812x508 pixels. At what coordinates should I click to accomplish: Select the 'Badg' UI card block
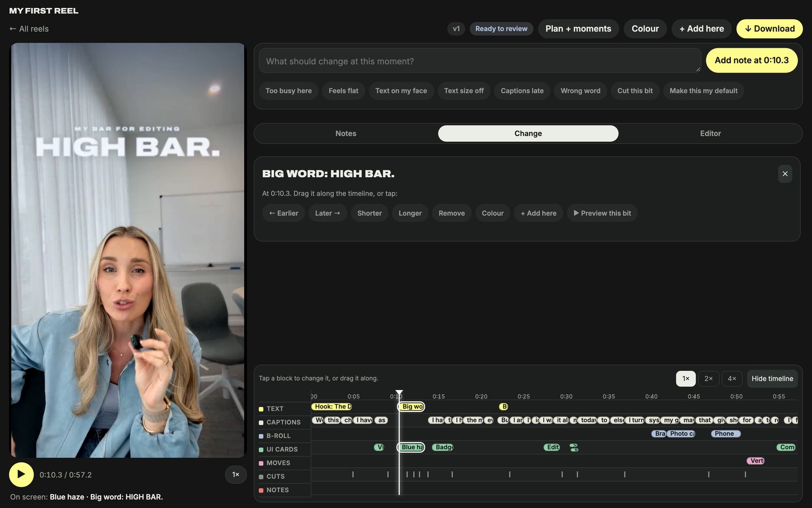coord(443,448)
